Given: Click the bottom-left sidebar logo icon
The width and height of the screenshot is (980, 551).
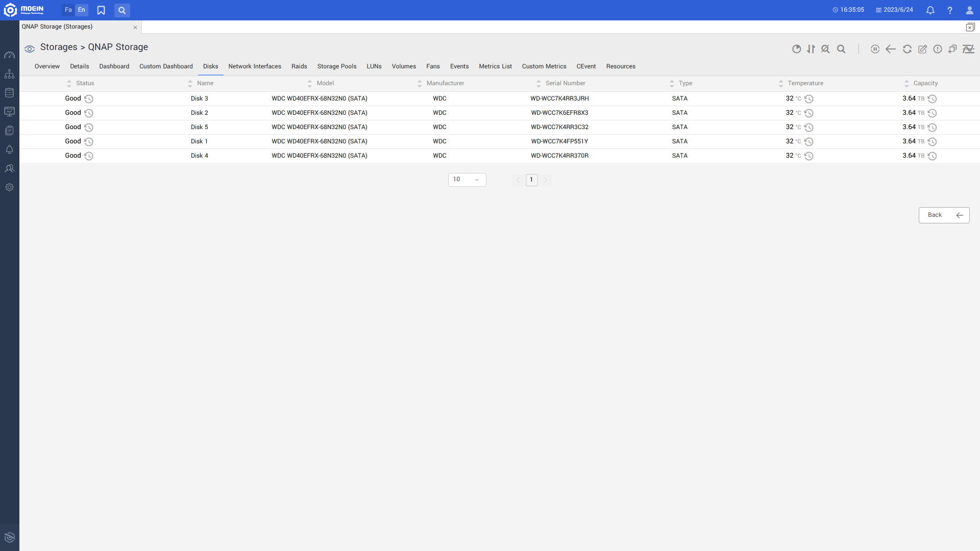Looking at the screenshot, I should 9,537.
